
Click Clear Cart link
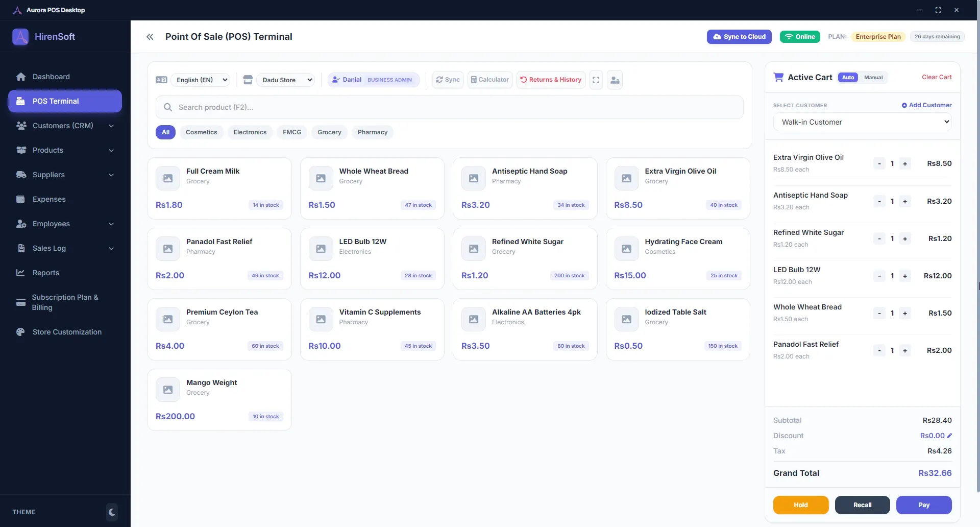point(937,77)
